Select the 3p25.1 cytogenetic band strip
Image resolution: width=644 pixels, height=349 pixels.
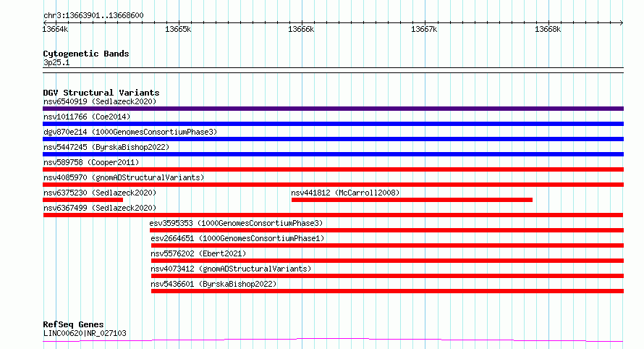point(333,70)
